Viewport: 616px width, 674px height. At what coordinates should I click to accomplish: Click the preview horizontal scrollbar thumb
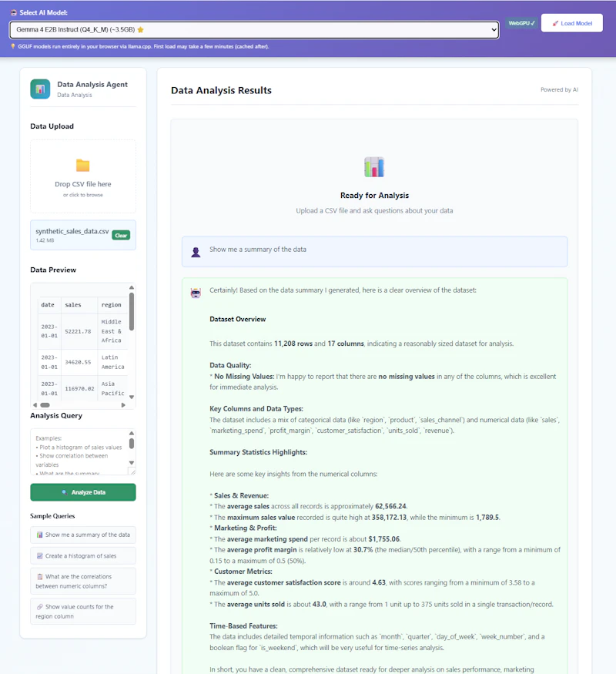(45, 405)
